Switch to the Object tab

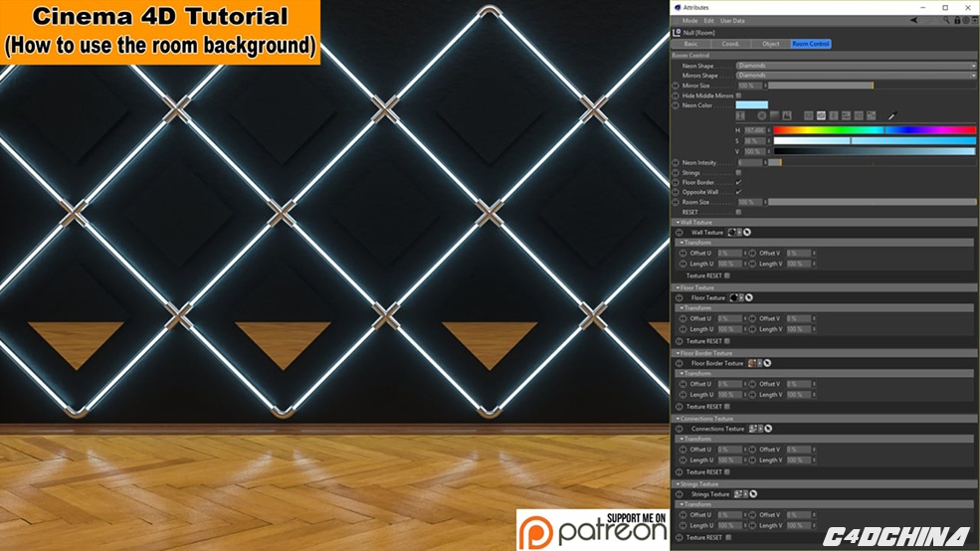771,44
